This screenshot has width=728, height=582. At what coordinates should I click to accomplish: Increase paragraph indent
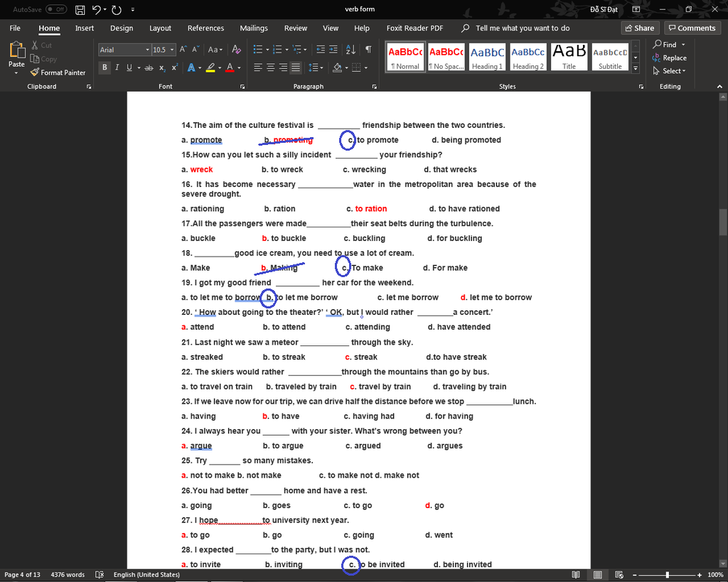333,49
